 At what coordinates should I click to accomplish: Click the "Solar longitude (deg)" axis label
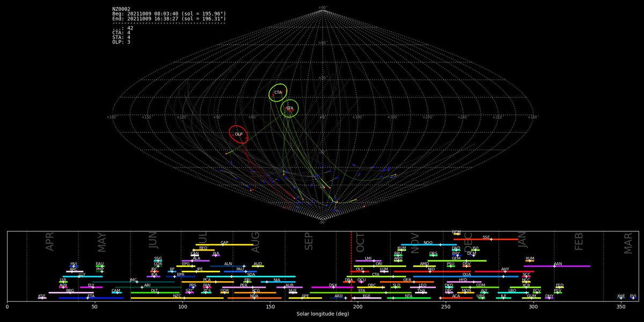click(x=323, y=313)
